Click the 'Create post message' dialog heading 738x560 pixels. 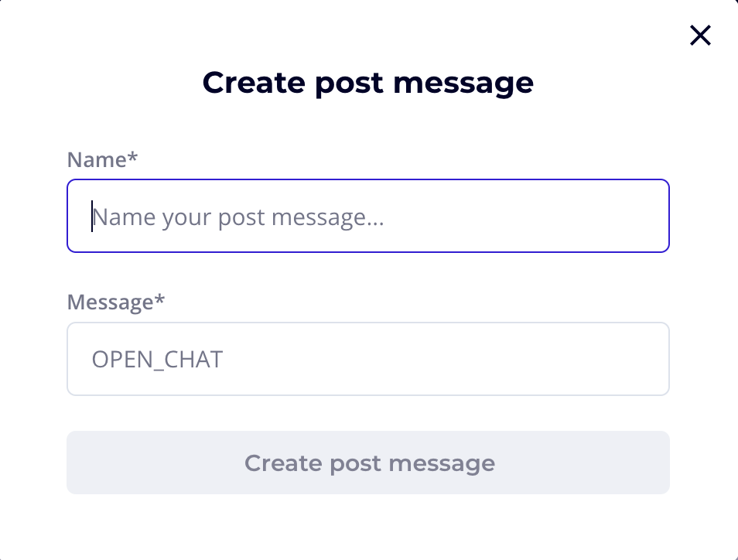(368, 82)
